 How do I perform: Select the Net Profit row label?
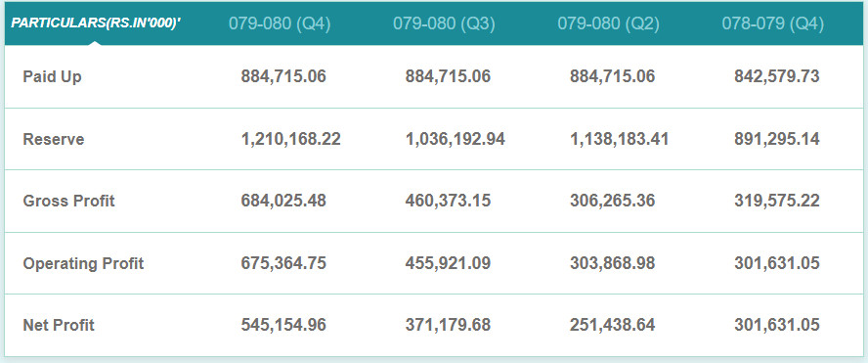[x=59, y=325]
